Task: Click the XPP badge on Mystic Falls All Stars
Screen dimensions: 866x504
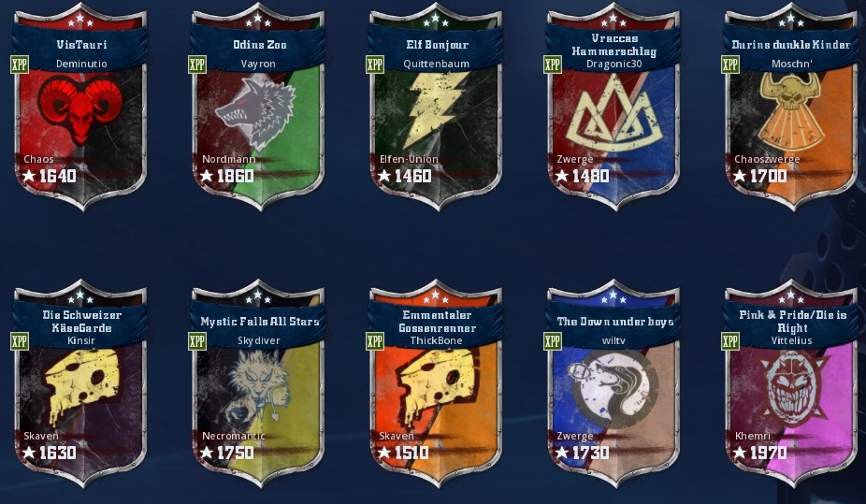Action: point(197,340)
